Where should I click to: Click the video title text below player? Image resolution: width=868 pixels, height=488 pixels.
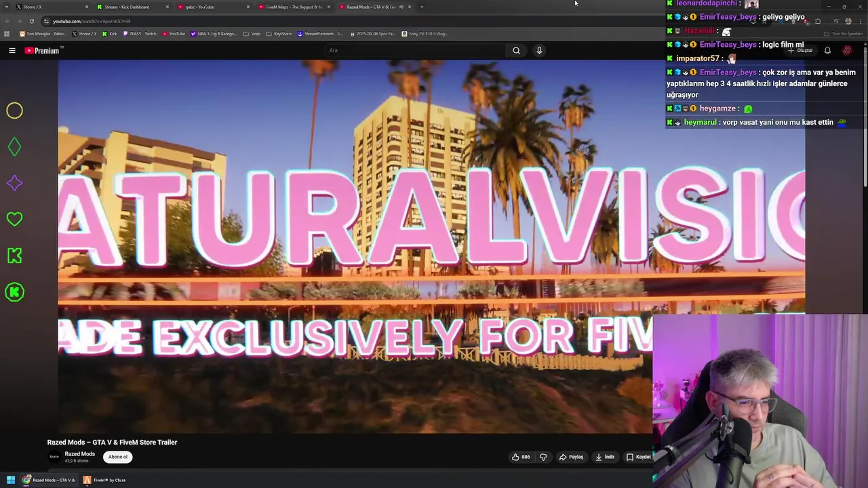112,442
